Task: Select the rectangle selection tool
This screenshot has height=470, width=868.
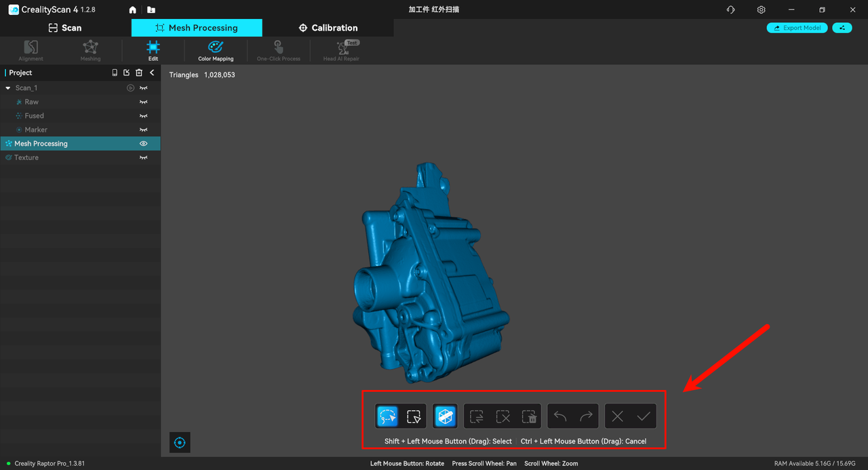Action: click(413, 416)
